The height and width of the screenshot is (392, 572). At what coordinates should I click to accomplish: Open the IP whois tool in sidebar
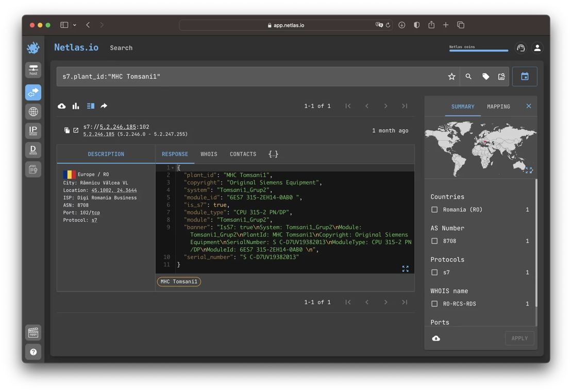click(x=33, y=130)
